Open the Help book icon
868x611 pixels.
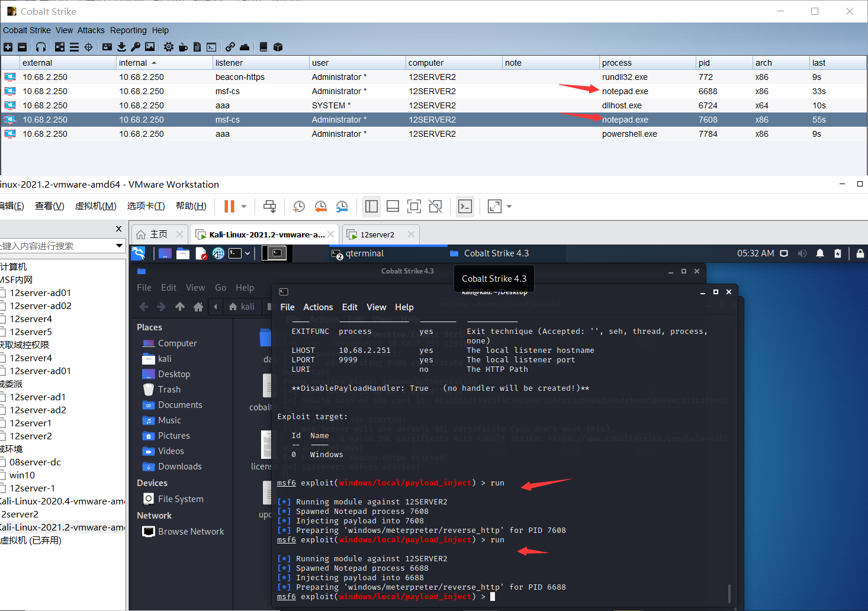(263, 47)
